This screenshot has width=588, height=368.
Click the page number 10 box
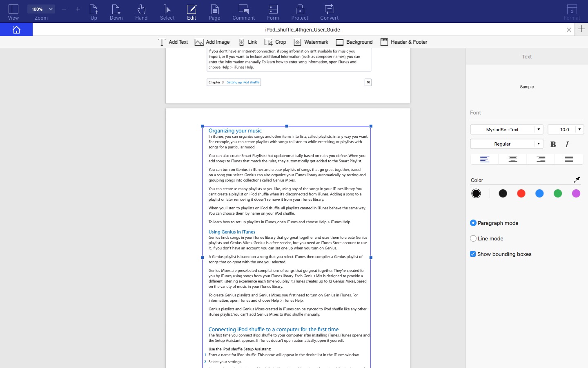(368, 82)
